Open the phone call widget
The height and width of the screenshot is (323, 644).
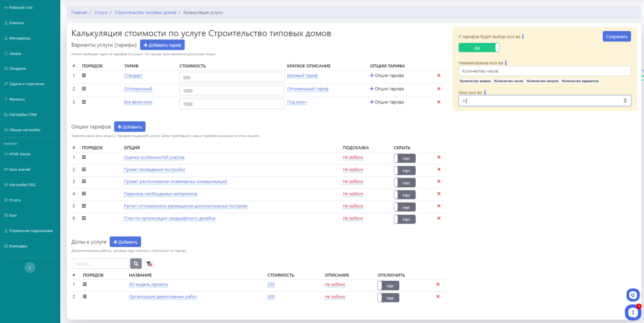click(633, 295)
